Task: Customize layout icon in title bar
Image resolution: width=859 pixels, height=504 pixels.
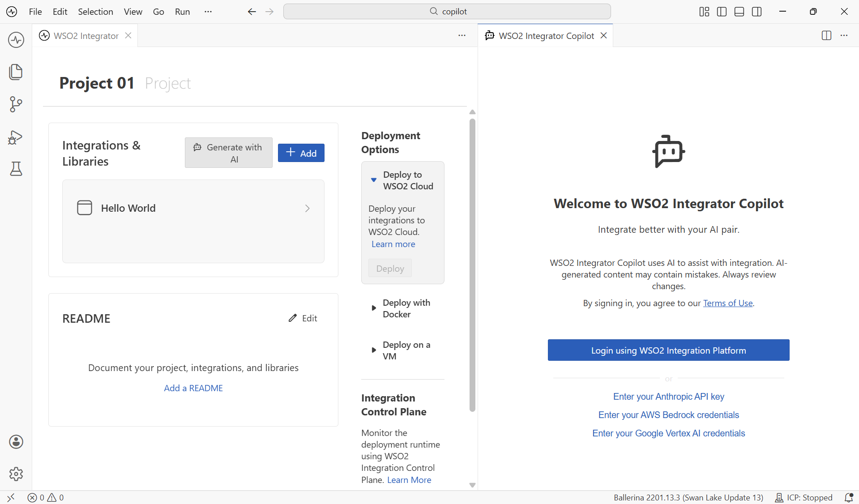Action: pos(704,12)
